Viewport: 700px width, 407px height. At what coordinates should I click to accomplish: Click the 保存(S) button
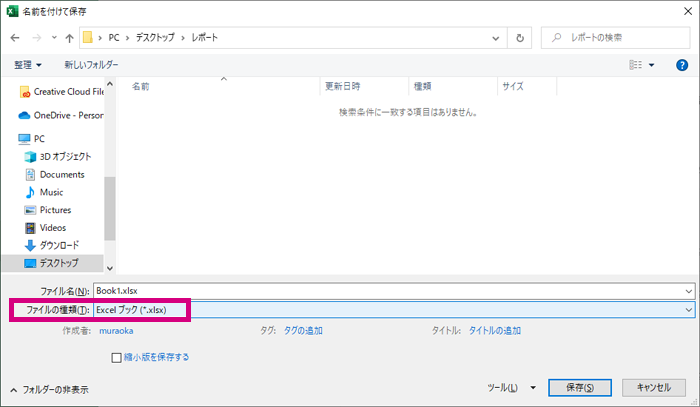coord(580,388)
